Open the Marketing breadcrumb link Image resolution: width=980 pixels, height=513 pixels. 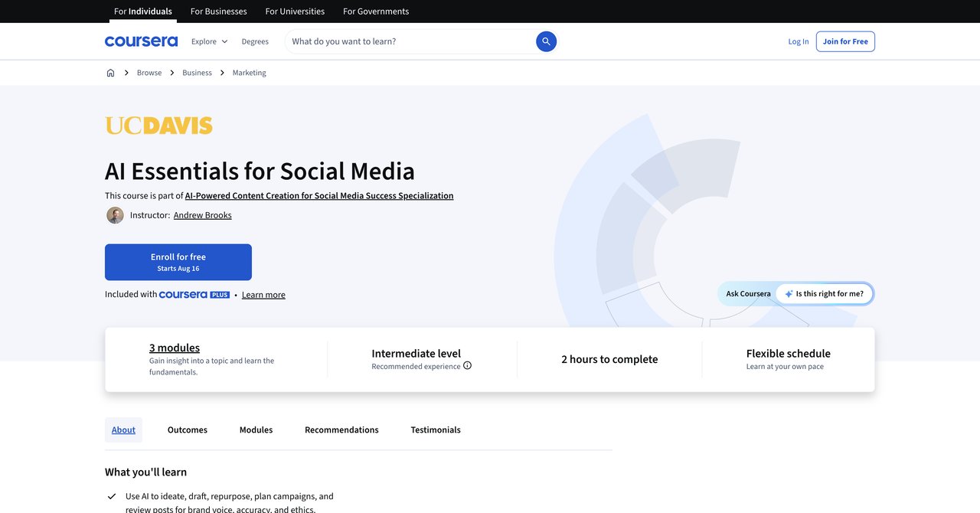250,73
